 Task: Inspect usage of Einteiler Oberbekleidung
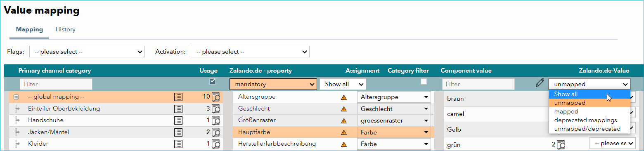(x=216, y=109)
